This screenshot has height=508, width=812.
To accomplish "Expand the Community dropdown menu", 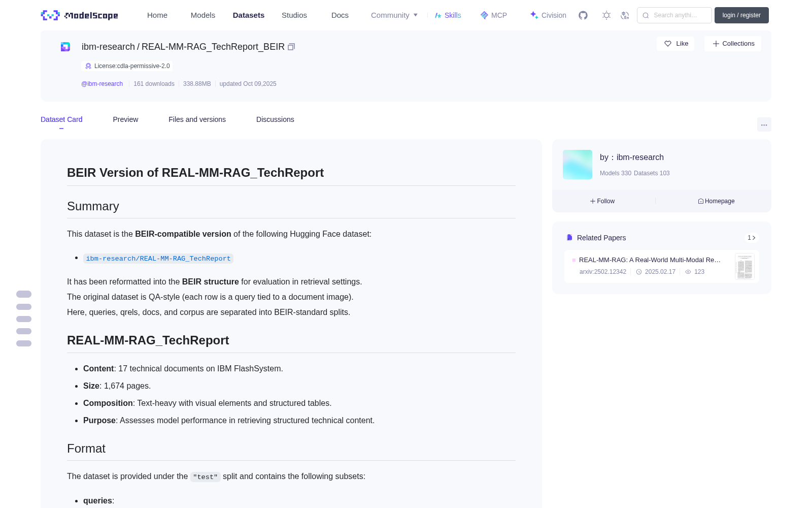I will [x=394, y=15].
